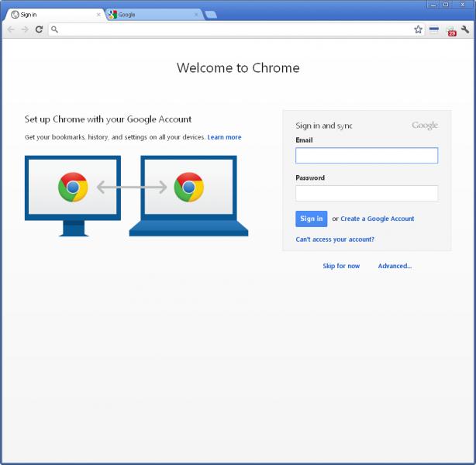Maximize the Chrome window
Image resolution: width=476 pixels, height=465 pixels.
pyautogui.click(x=446, y=5)
